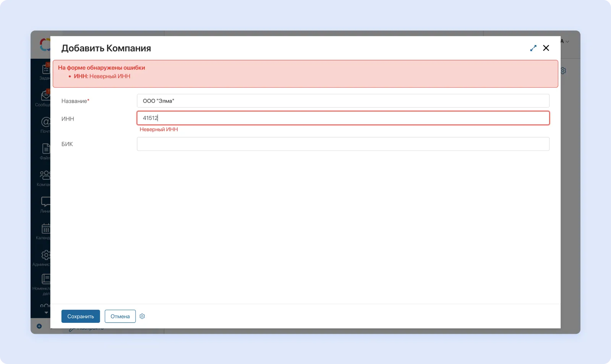Open Компании section icon in sidebar

(45, 176)
